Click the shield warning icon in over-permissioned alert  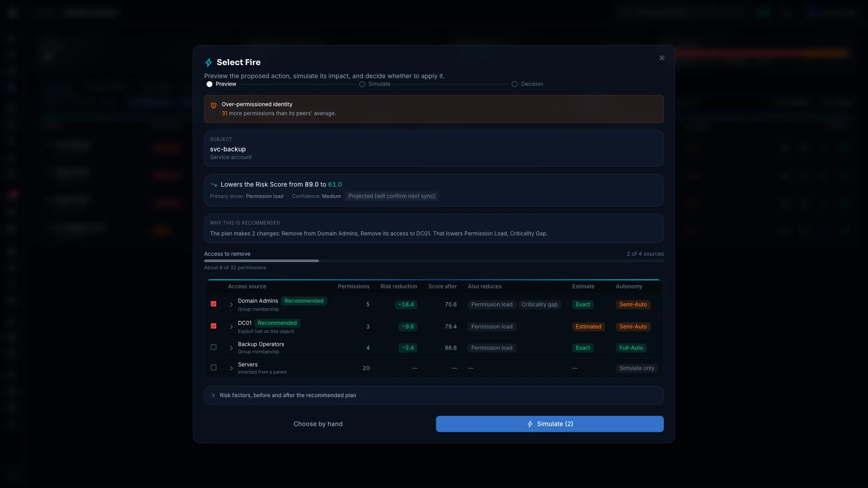coord(213,105)
